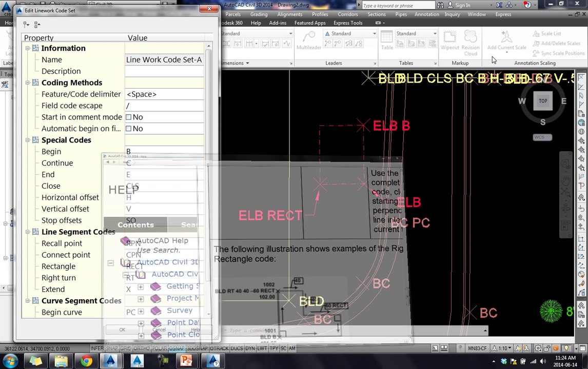Open Autodesk Exchange X icon

click(499, 5)
